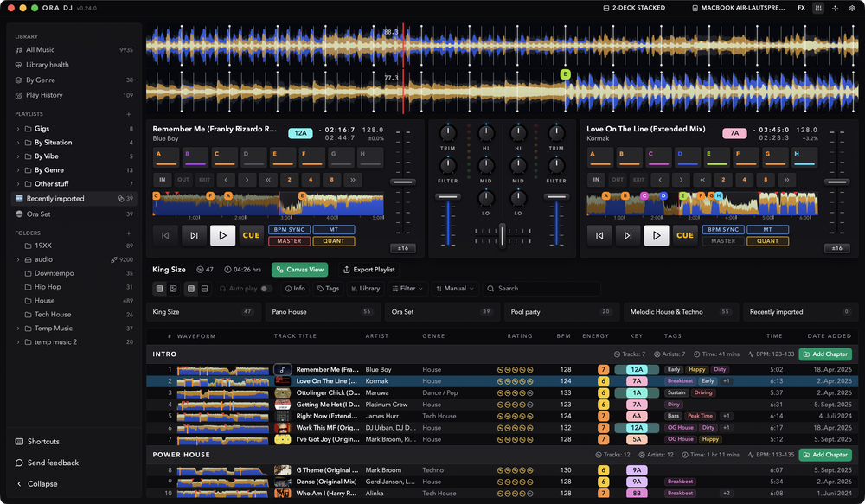Viewport: 865px width, 504px height.
Task: Click the crossfader handle
Action: [x=502, y=234]
